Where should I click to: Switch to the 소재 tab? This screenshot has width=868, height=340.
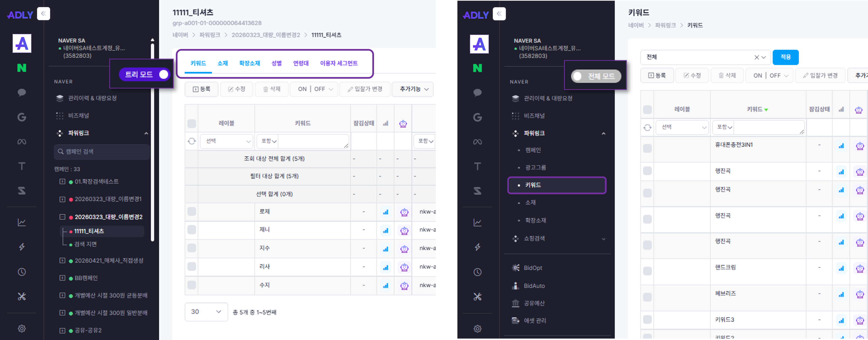coord(222,63)
